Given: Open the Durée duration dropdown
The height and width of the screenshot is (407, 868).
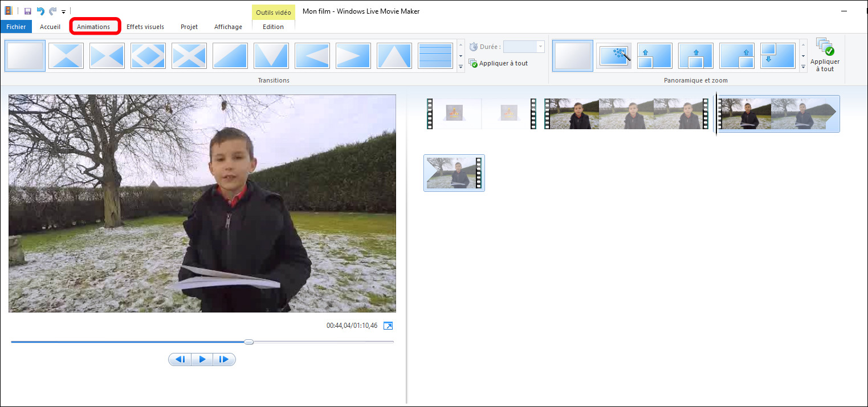Looking at the screenshot, I should click(539, 46).
